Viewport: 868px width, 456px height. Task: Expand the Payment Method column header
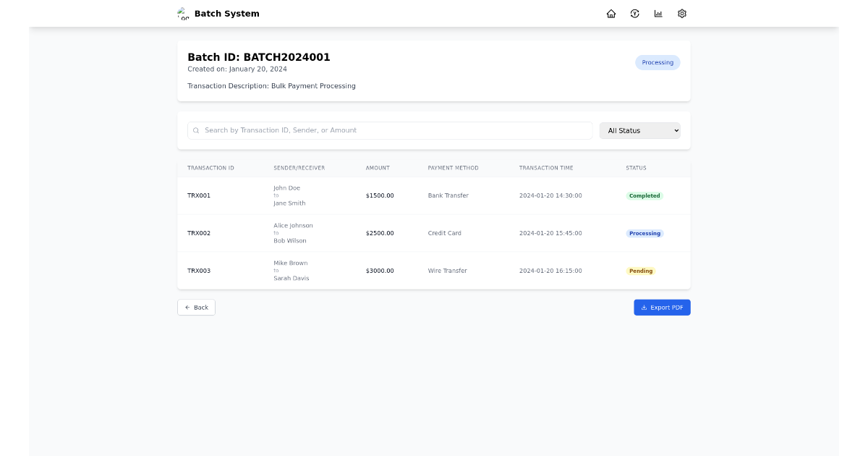pyautogui.click(x=452, y=167)
